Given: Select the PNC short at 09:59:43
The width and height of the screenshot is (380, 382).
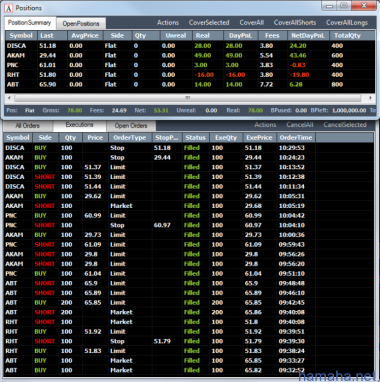Looking at the screenshot, I should [188, 244].
